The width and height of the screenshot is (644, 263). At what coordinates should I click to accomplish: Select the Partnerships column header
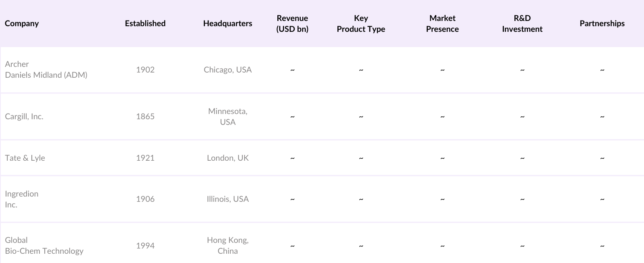602,23
